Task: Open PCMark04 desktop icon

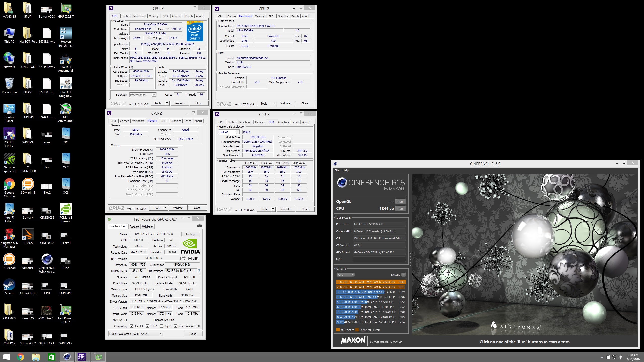Action: point(9,261)
